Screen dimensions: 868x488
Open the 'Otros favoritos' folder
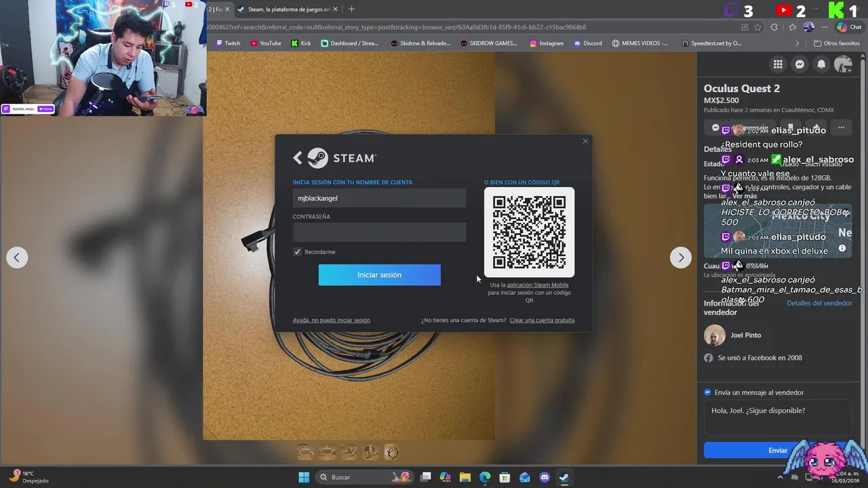[835, 43]
